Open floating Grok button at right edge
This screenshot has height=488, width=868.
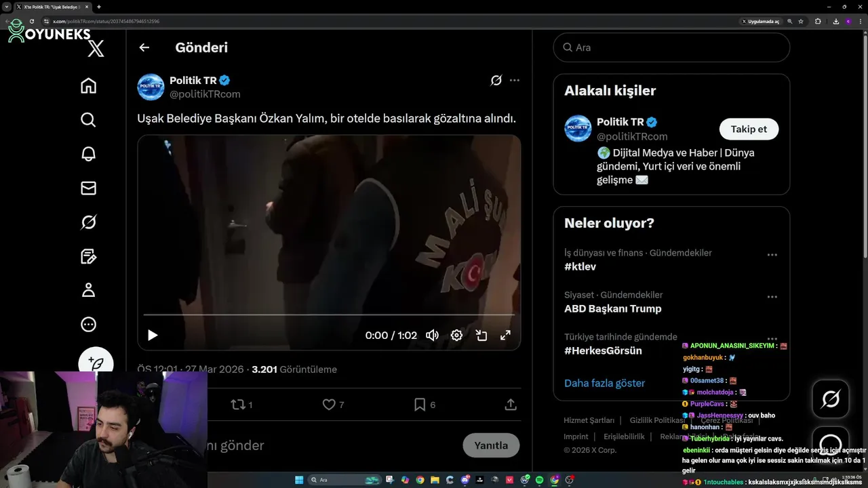[x=831, y=399]
